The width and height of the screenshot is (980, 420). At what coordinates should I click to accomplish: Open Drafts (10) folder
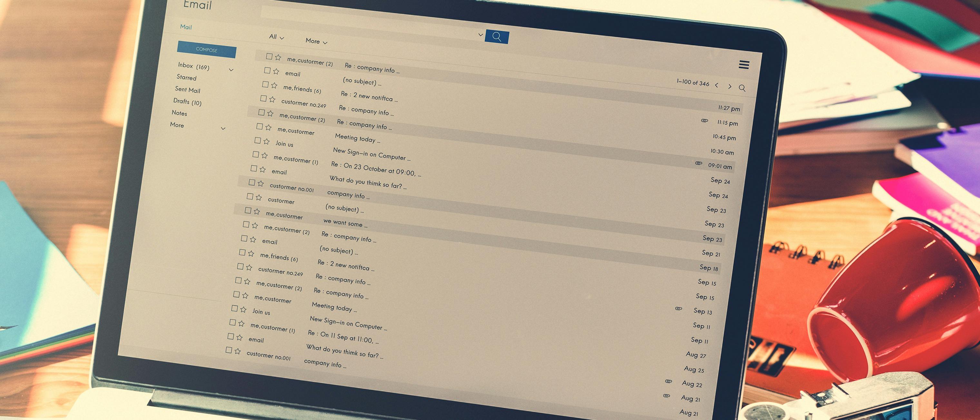pyautogui.click(x=187, y=102)
